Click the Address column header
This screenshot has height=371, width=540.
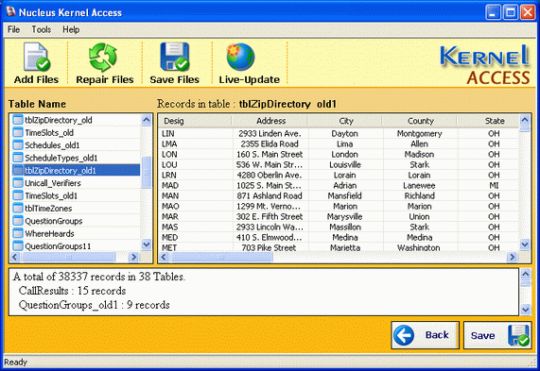[x=270, y=121]
